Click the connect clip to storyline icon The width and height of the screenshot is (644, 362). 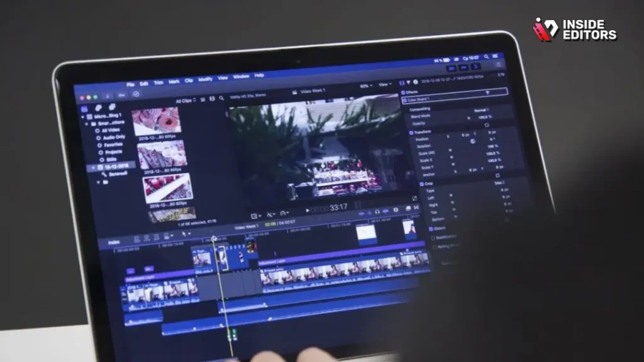coord(137,238)
